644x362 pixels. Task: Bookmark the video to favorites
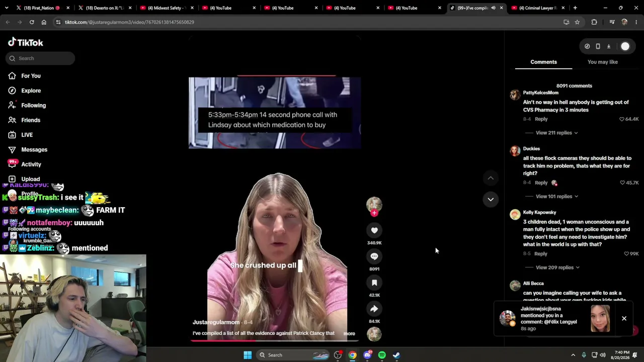pos(374,283)
